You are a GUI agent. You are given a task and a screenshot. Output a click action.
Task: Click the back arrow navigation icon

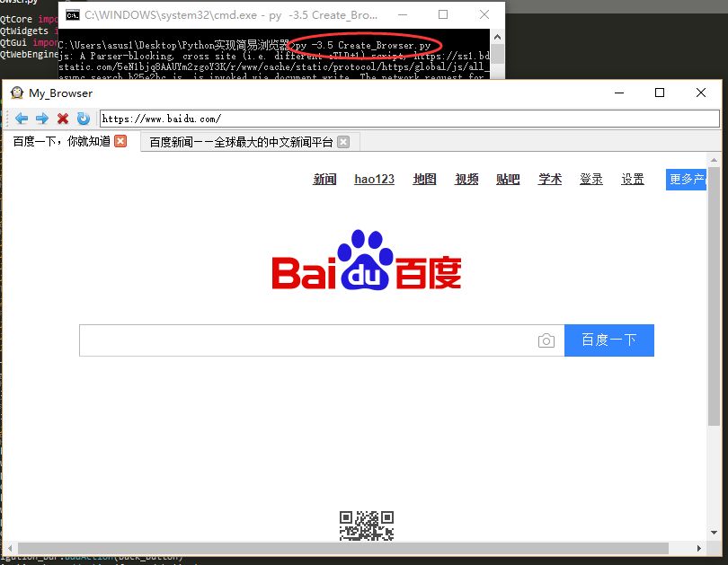[x=22, y=119]
